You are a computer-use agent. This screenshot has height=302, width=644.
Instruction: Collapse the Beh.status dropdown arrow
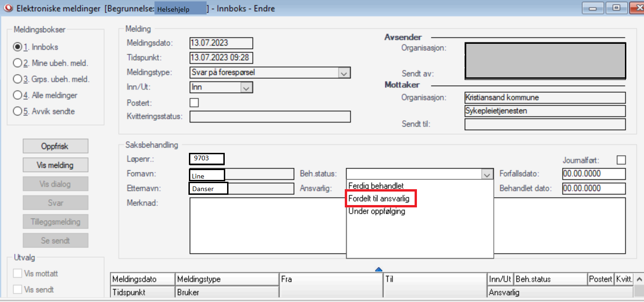[x=487, y=174]
